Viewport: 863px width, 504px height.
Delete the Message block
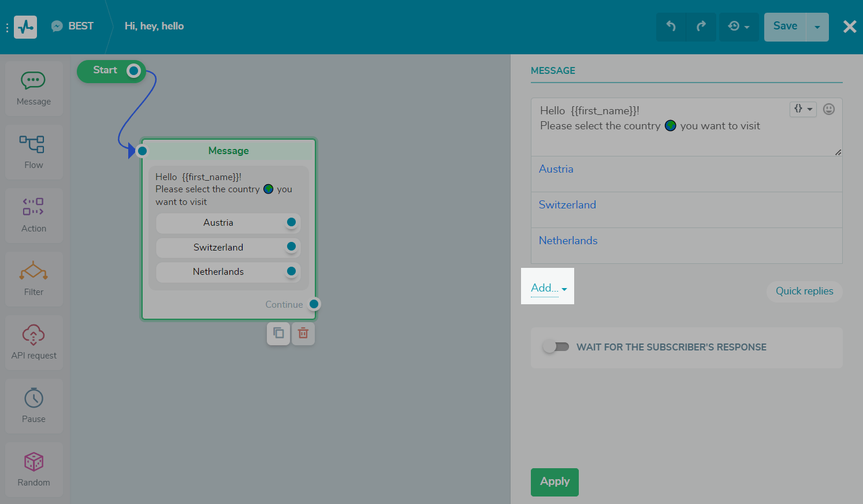(303, 333)
